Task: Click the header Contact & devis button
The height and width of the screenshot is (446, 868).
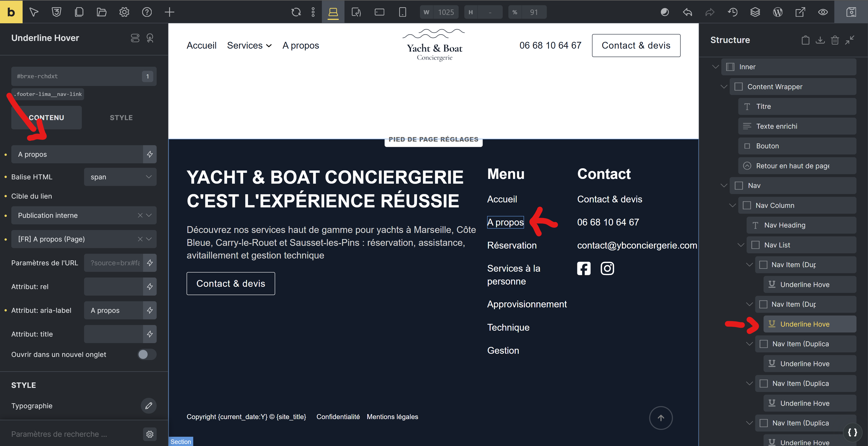Action: point(636,45)
